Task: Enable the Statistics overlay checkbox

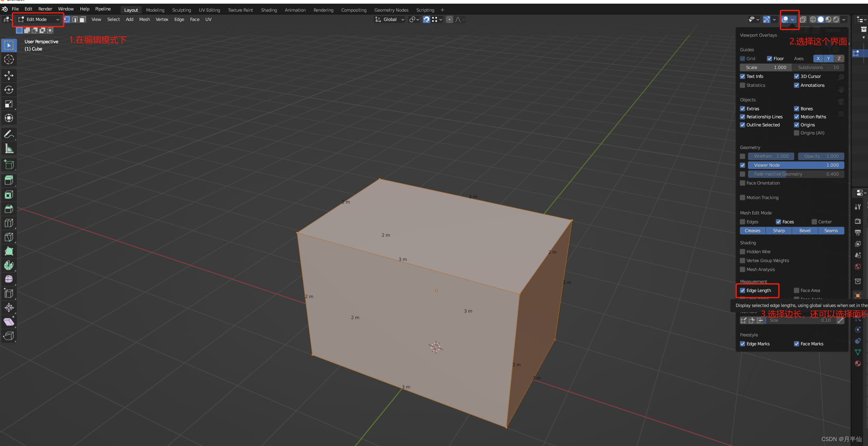Action: point(743,85)
